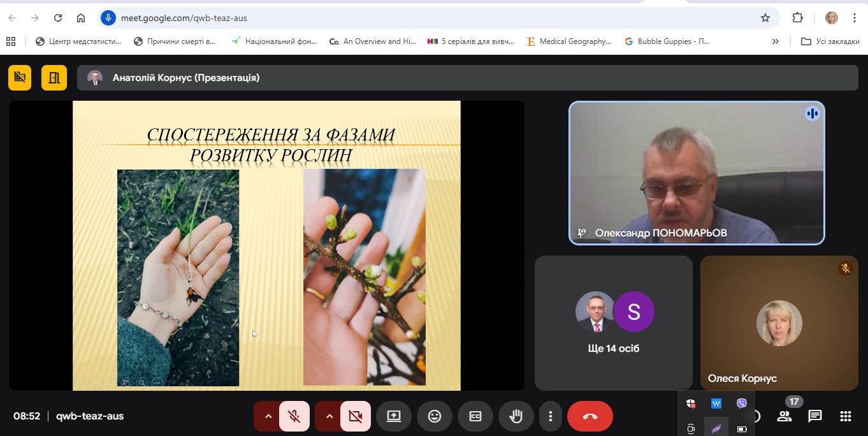This screenshot has height=436, width=868.
Task: Turn on the camera
Action: 355,416
